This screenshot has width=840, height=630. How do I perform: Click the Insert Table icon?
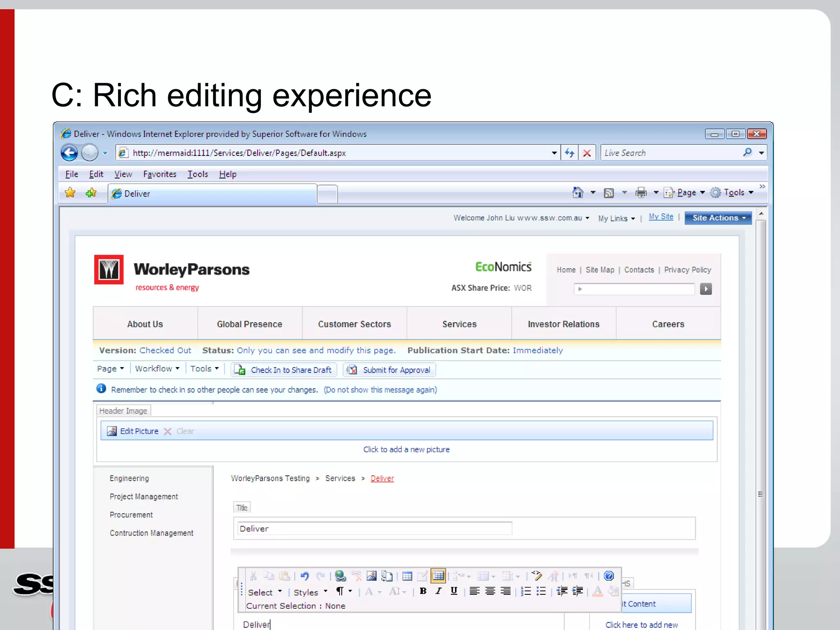coord(407,576)
